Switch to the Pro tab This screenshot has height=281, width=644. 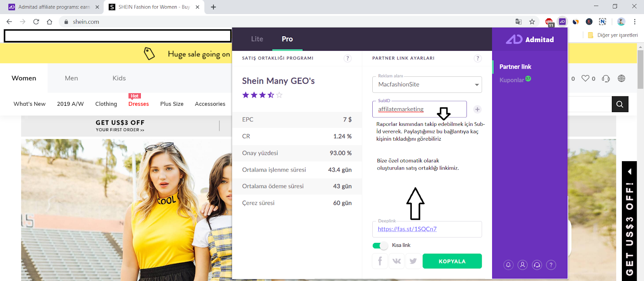pyautogui.click(x=287, y=39)
